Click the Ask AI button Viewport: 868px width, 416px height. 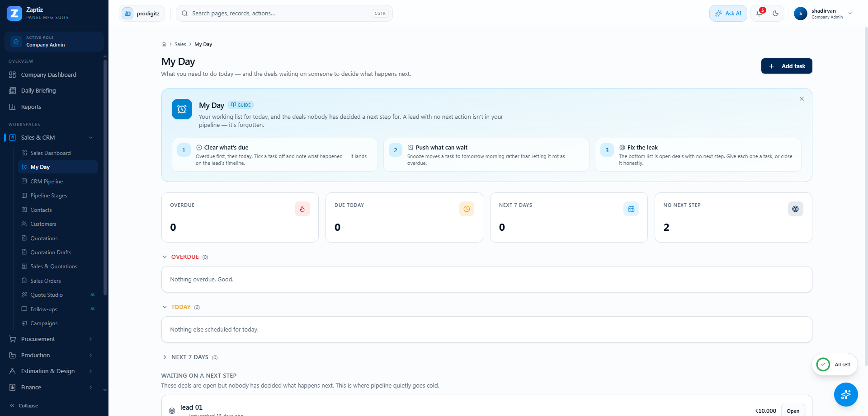pyautogui.click(x=728, y=13)
